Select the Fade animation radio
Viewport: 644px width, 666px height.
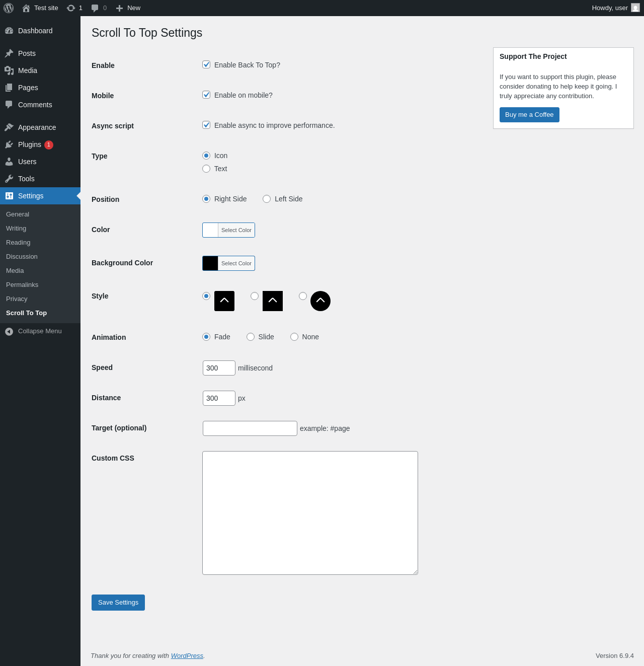206,337
